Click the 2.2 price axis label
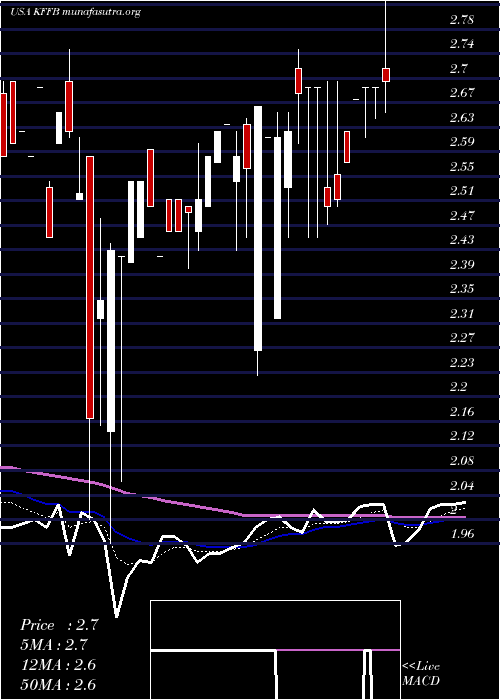The height and width of the screenshot is (700, 500). [x=458, y=387]
